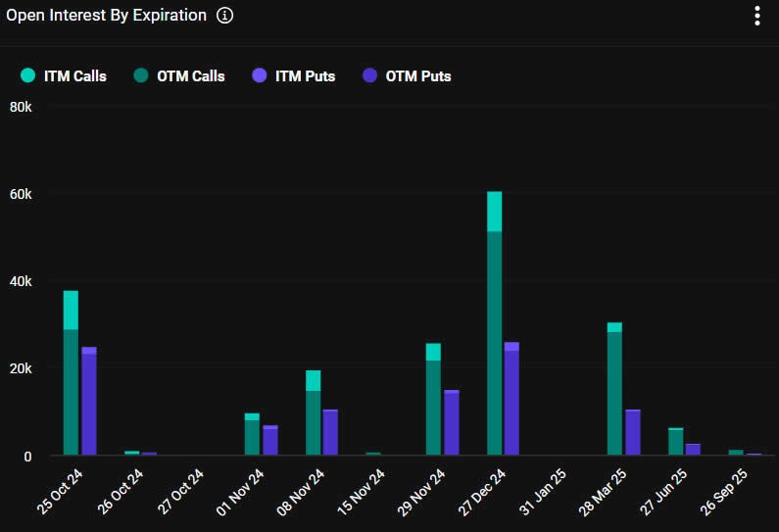Click the OTM Calls legend circle icon
Image resolution: width=779 pixels, height=532 pixels.
pos(141,75)
